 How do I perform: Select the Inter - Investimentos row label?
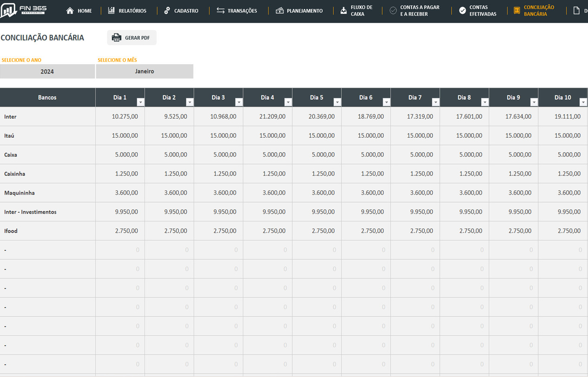tap(30, 212)
